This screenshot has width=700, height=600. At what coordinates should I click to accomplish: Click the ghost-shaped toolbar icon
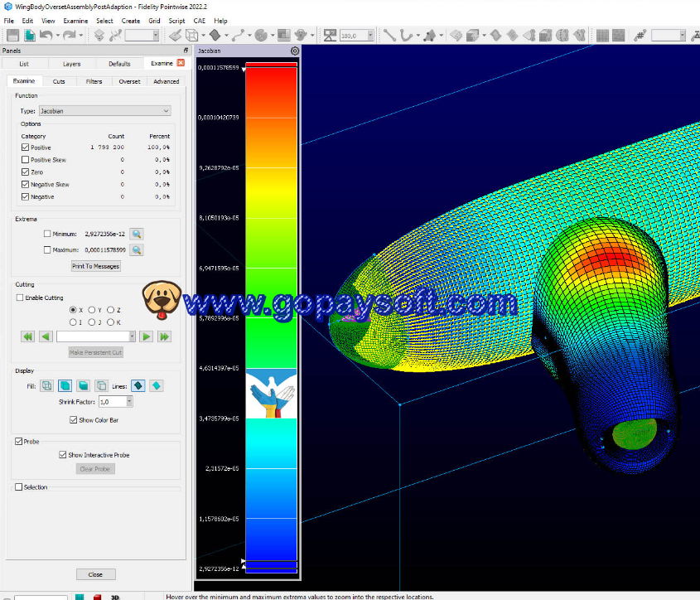(x=302, y=35)
